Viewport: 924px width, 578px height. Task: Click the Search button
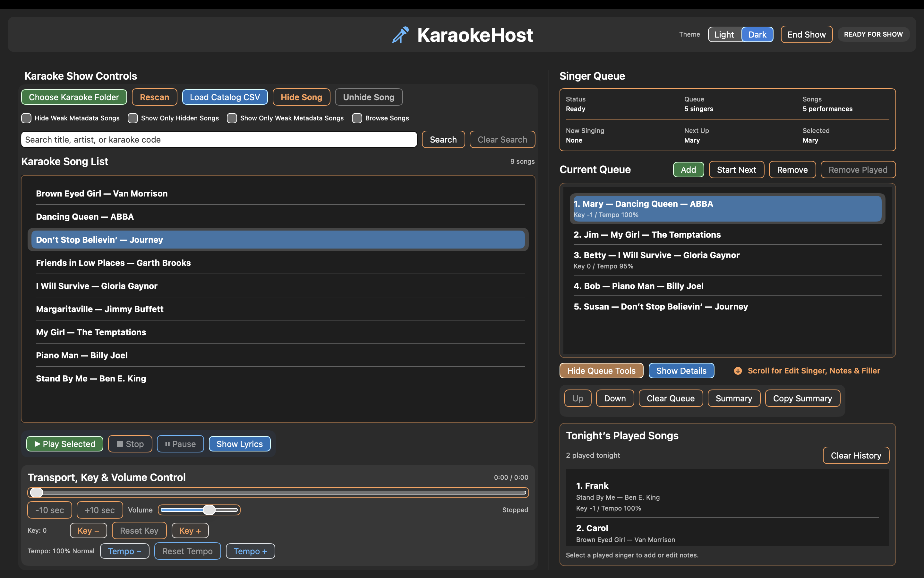pyautogui.click(x=443, y=140)
